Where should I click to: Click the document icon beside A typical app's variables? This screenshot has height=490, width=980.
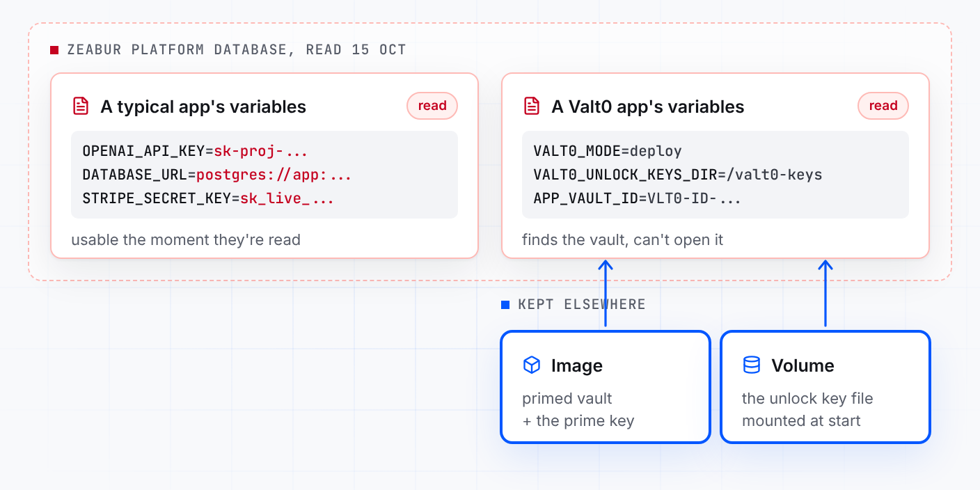pyautogui.click(x=81, y=106)
